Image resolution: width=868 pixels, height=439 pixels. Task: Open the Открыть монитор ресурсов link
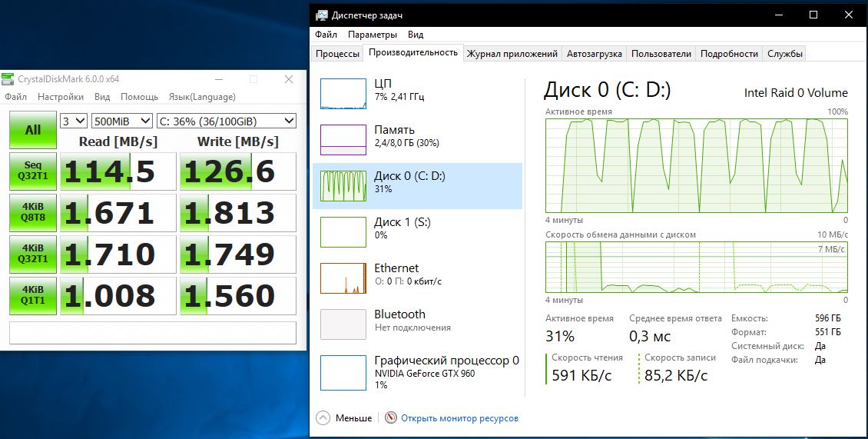coord(459,418)
